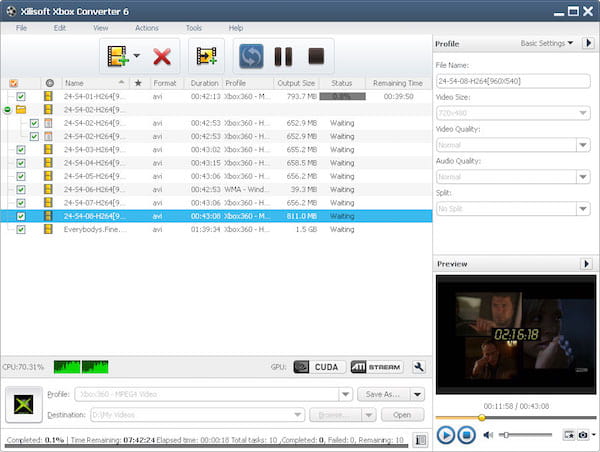Sort list by Duration column header

tap(205, 83)
